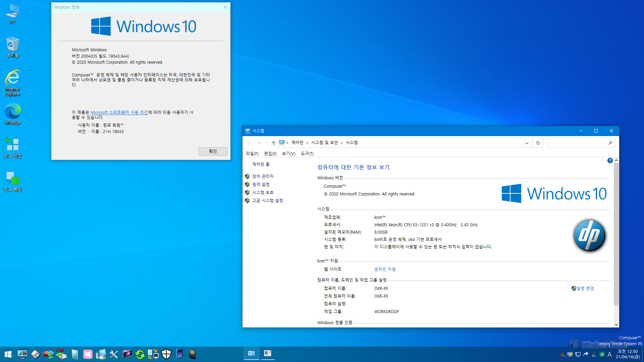Launch Internet Explorer from the desktop

click(x=13, y=83)
